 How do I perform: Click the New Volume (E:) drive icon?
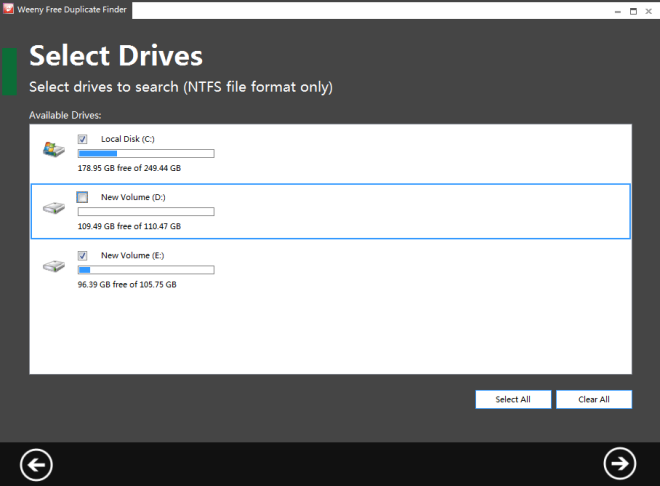(x=54, y=266)
